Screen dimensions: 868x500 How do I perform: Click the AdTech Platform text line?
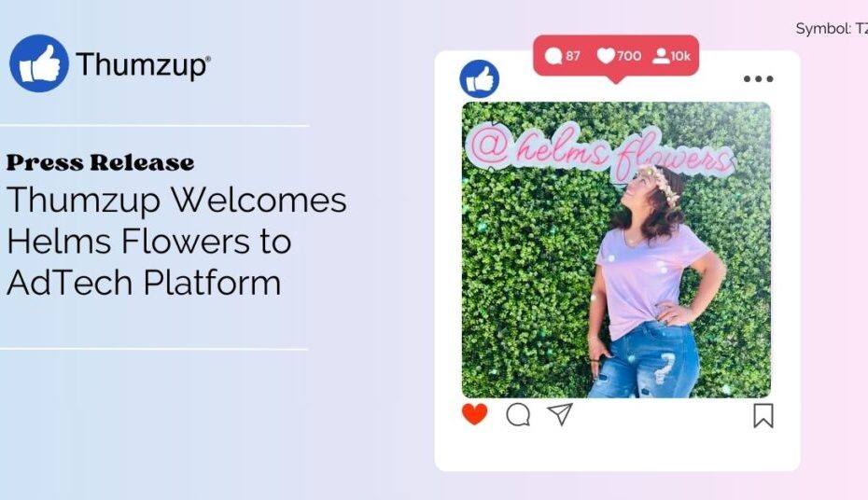pos(144,283)
